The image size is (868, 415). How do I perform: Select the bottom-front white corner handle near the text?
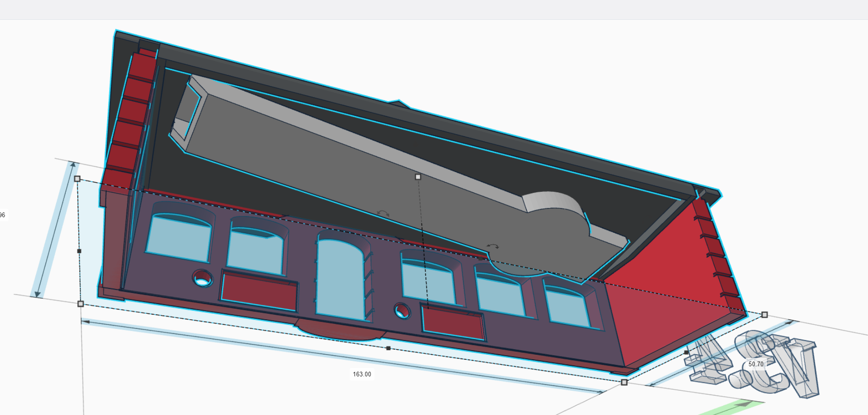tap(624, 382)
